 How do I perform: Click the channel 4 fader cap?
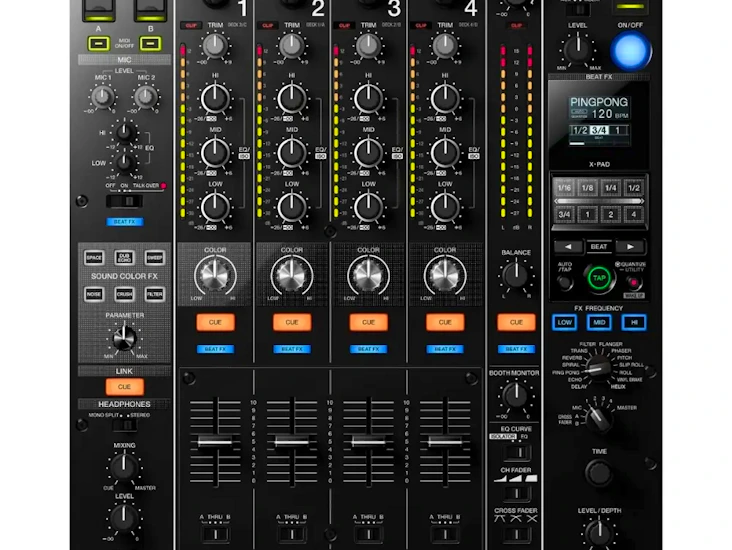(x=445, y=441)
